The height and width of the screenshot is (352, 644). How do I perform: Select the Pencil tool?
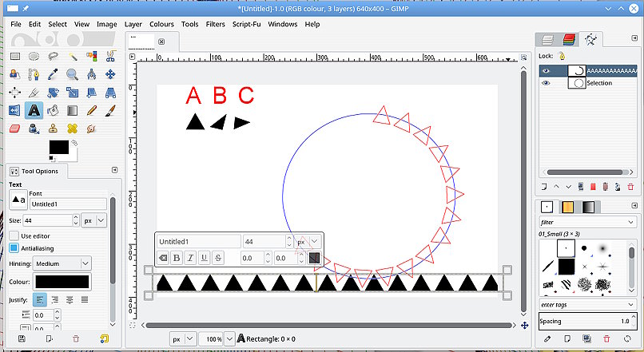coord(92,110)
